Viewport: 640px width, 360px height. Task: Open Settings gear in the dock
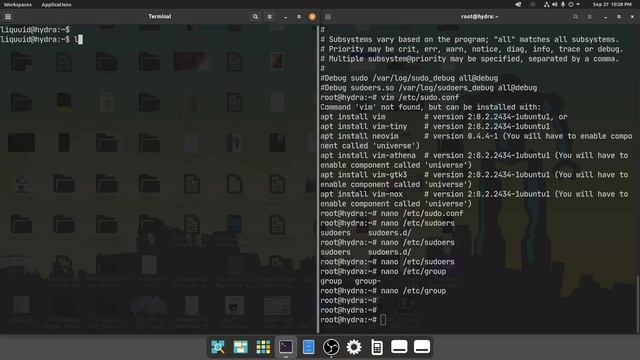tap(354, 347)
